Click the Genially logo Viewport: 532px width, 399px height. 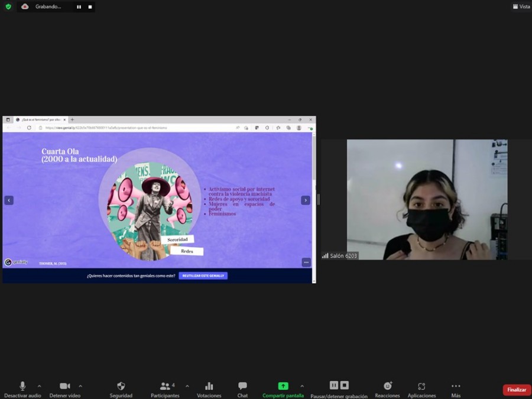click(x=16, y=262)
